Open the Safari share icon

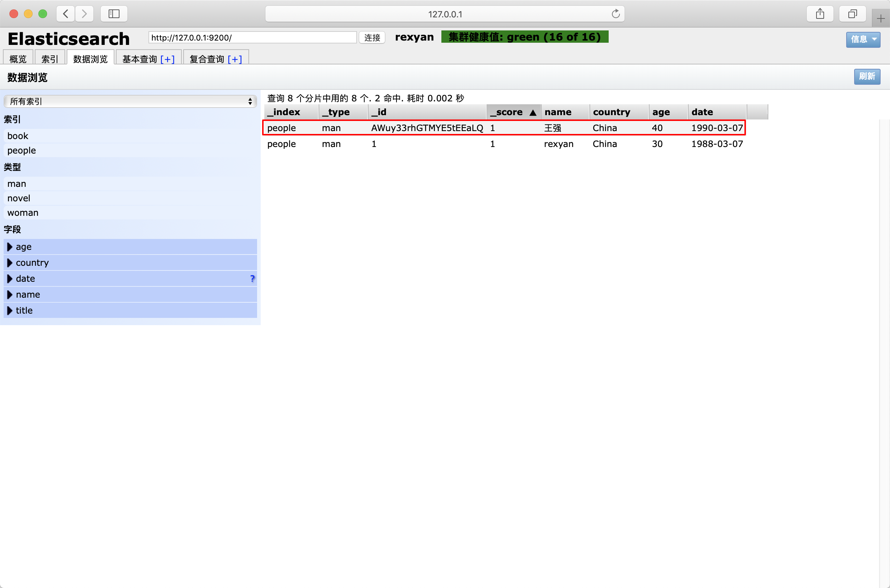pyautogui.click(x=820, y=14)
